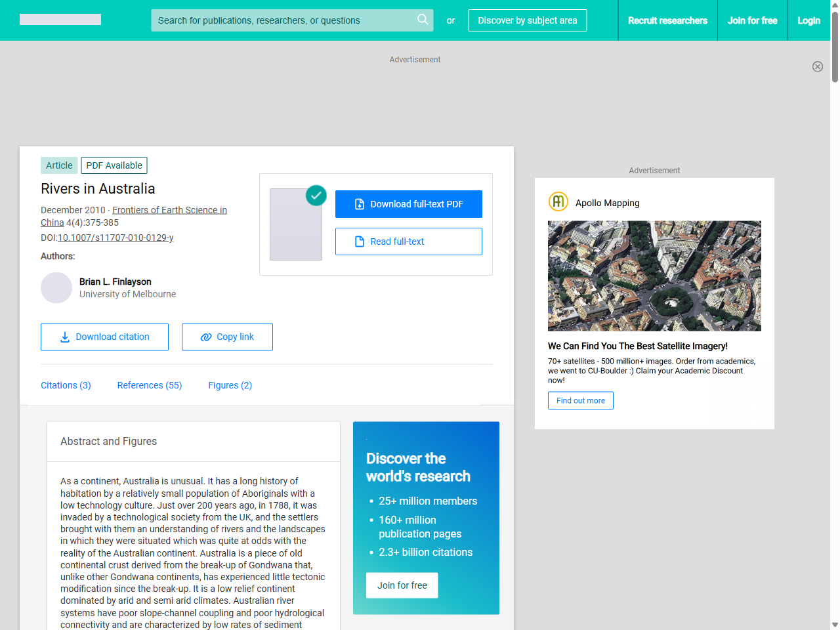Dismiss the advertisement using the circled X icon

(x=818, y=66)
